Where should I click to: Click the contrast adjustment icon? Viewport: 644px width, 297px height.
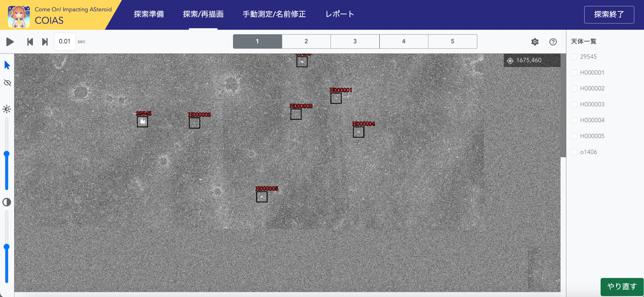7,202
